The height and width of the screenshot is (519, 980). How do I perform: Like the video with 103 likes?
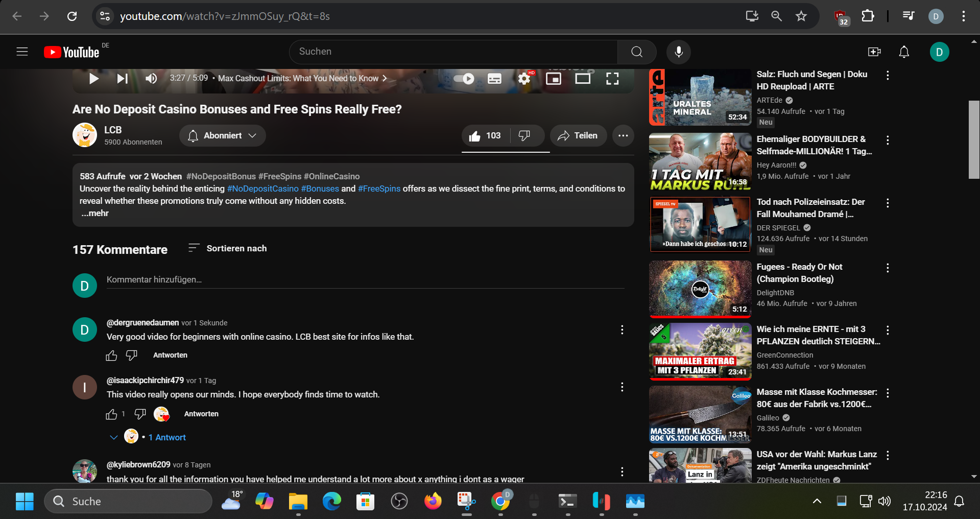tap(486, 136)
